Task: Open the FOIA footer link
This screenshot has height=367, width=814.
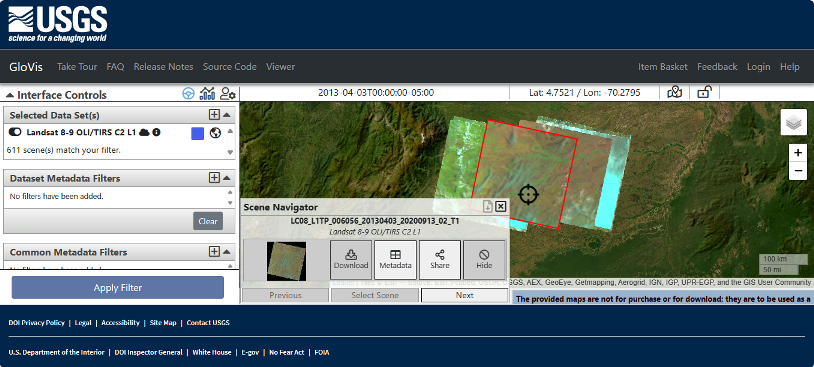Action: coord(321,352)
